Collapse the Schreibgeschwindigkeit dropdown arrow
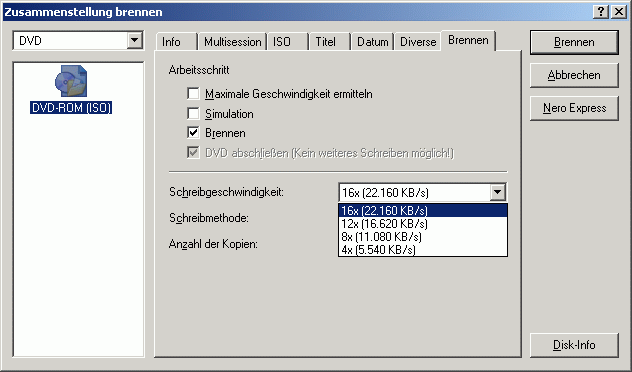 coord(498,192)
